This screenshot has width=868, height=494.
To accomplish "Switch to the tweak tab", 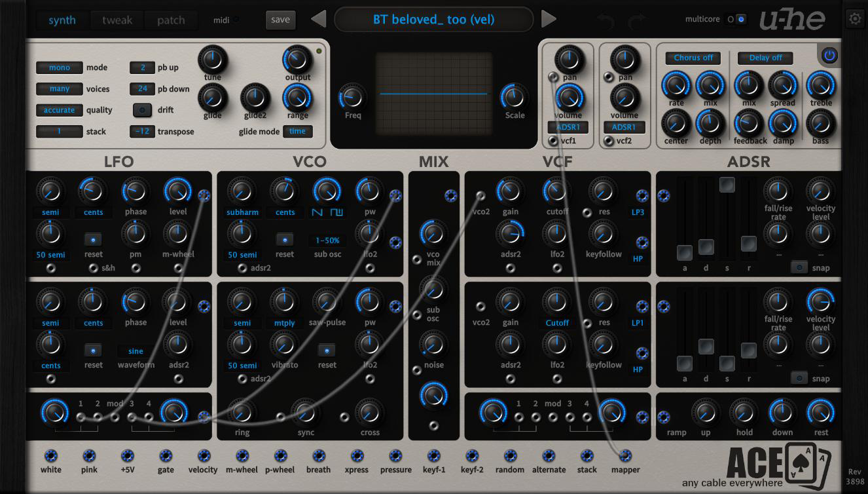I will coord(117,20).
